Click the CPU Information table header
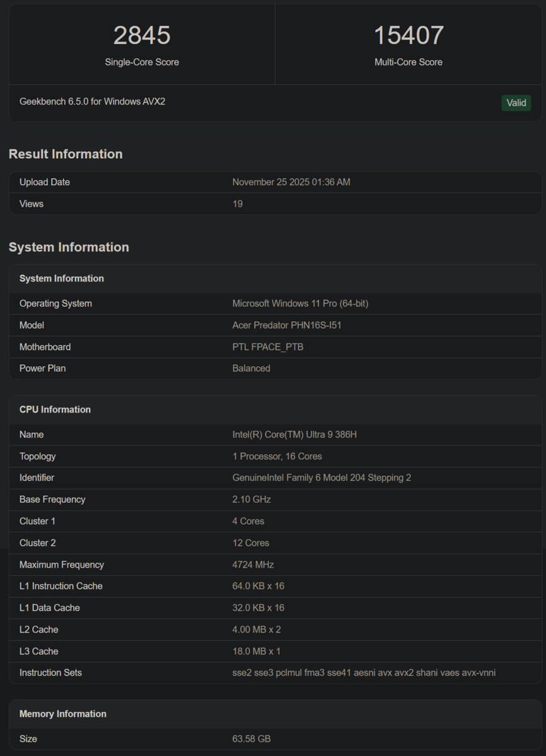The image size is (546, 756). tap(55, 409)
